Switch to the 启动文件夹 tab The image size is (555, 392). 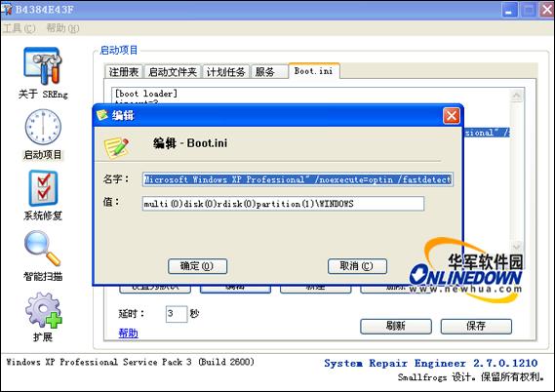pos(173,72)
